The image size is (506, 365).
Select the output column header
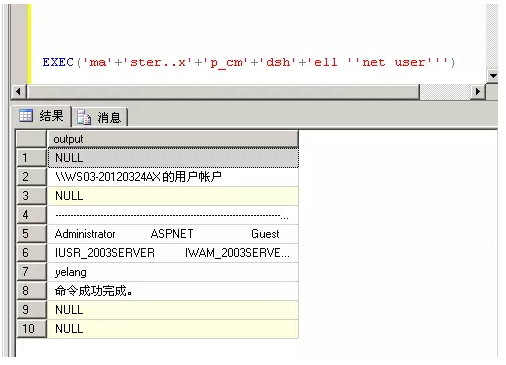click(173, 139)
